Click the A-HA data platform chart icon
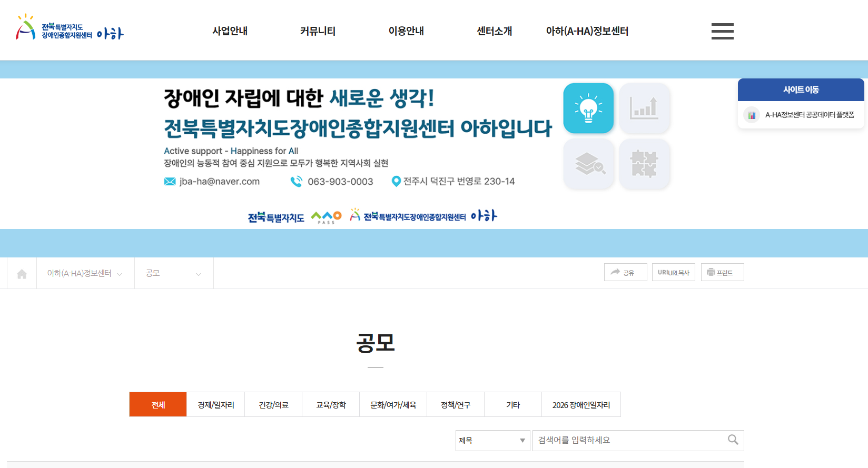 point(752,115)
